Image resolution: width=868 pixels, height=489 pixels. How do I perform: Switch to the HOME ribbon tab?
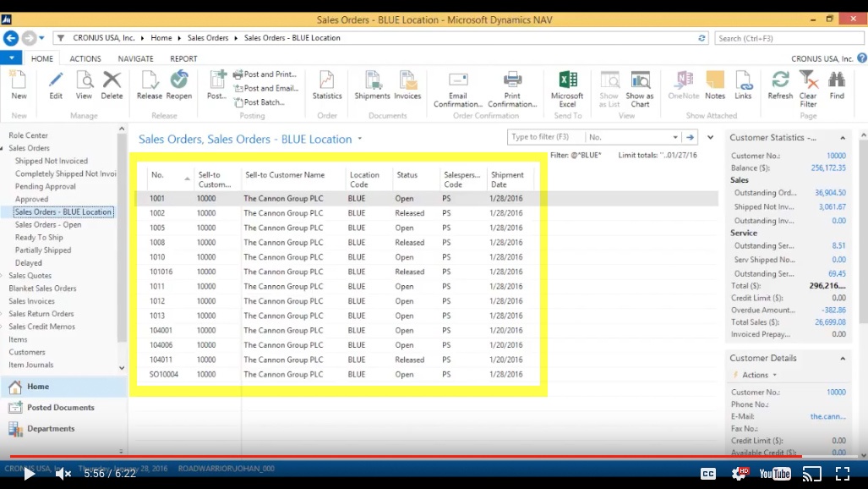(42, 58)
